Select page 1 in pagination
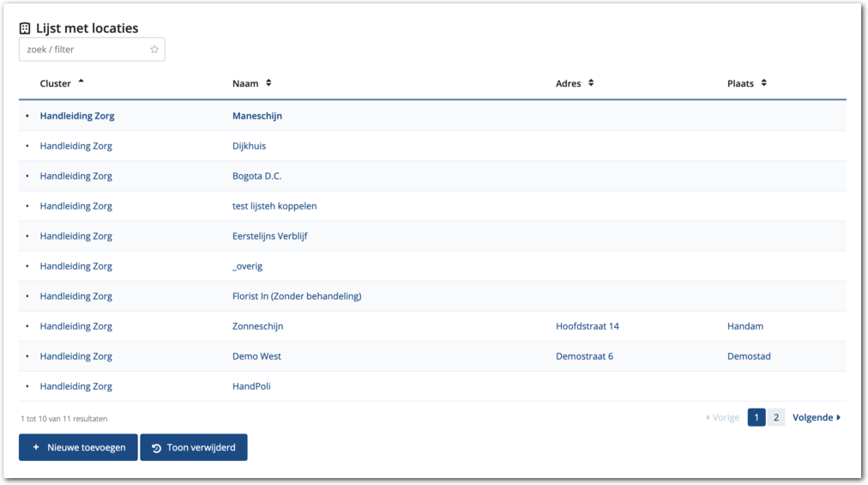868x485 pixels. tap(756, 418)
